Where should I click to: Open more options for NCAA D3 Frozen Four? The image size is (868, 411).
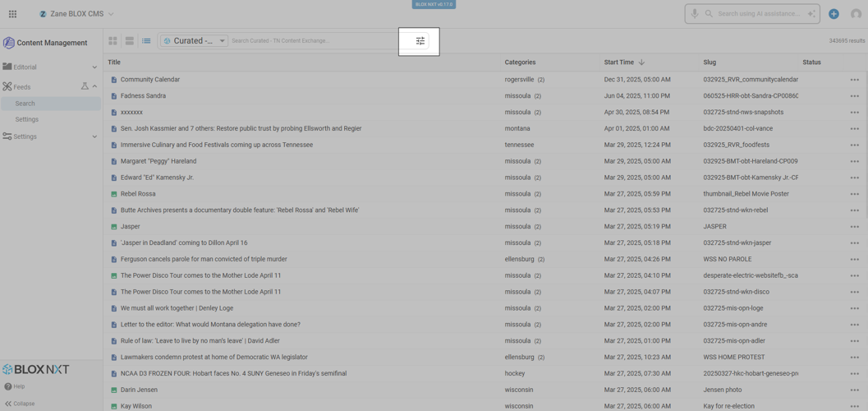tap(855, 374)
